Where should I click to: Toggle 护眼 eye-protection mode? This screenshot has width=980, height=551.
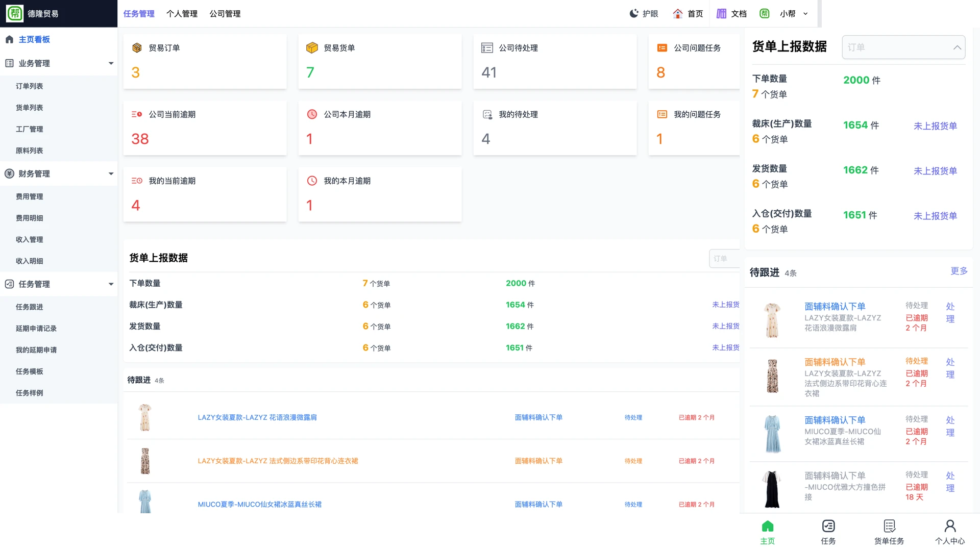click(634, 13)
